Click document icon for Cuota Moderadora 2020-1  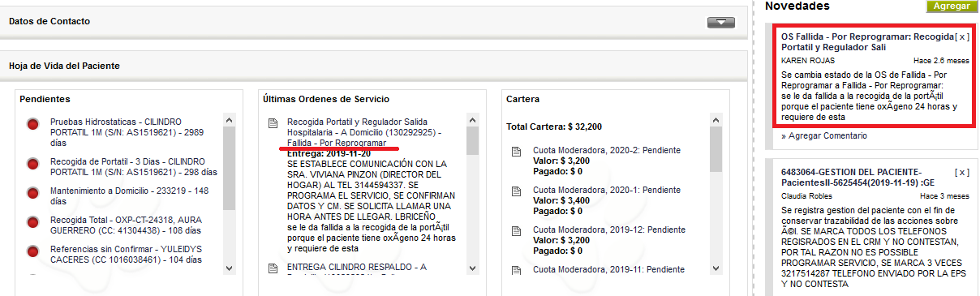[517, 191]
